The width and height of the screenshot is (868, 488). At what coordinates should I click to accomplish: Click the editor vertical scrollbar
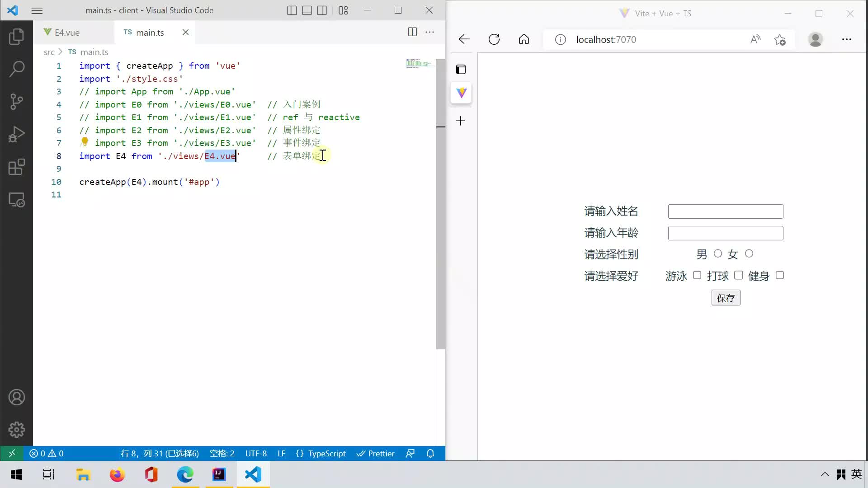pos(440,203)
